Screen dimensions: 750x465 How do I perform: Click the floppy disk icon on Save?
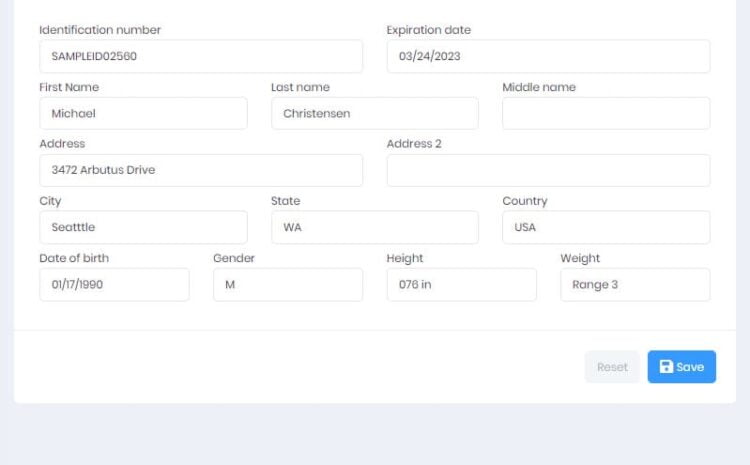pos(666,366)
